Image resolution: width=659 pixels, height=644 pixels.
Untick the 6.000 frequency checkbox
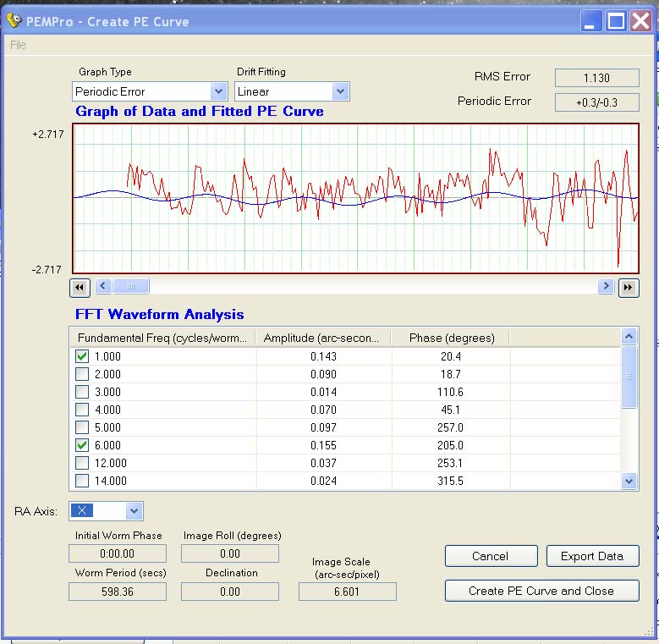coord(82,445)
